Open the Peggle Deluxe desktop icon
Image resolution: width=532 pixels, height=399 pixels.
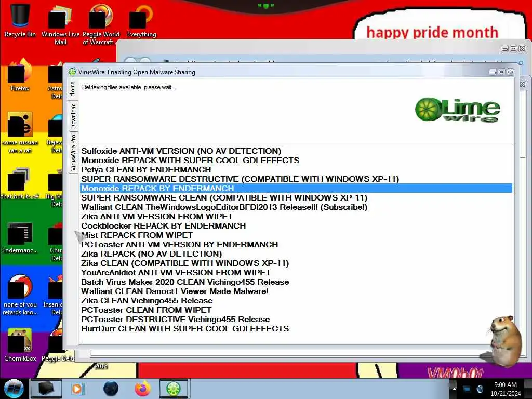click(57, 344)
